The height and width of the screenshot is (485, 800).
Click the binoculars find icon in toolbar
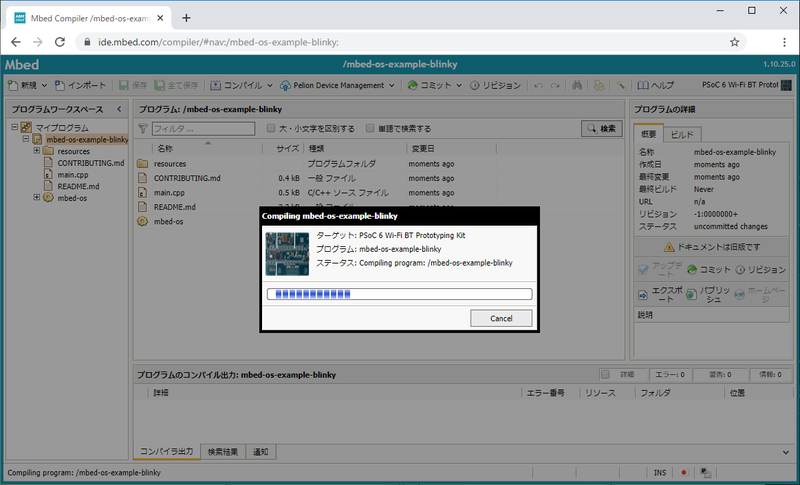point(577,85)
